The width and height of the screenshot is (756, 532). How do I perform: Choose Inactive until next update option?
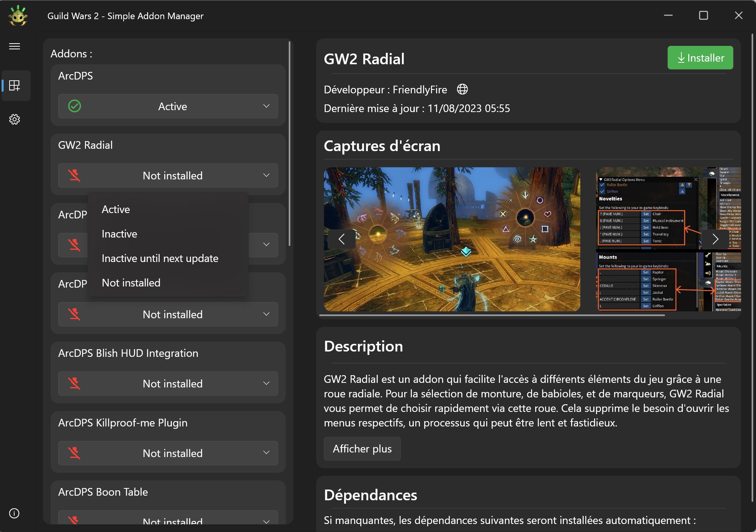coord(160,259)
